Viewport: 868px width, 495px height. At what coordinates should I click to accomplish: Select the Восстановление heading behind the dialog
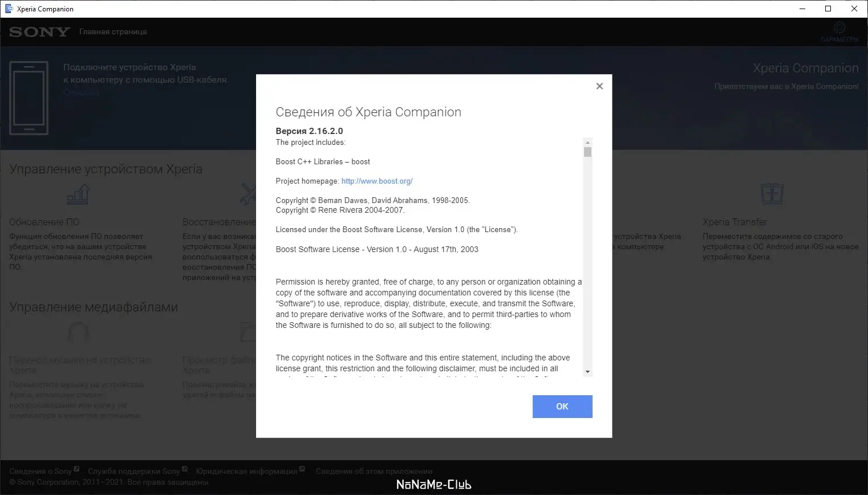pos(219,222)
